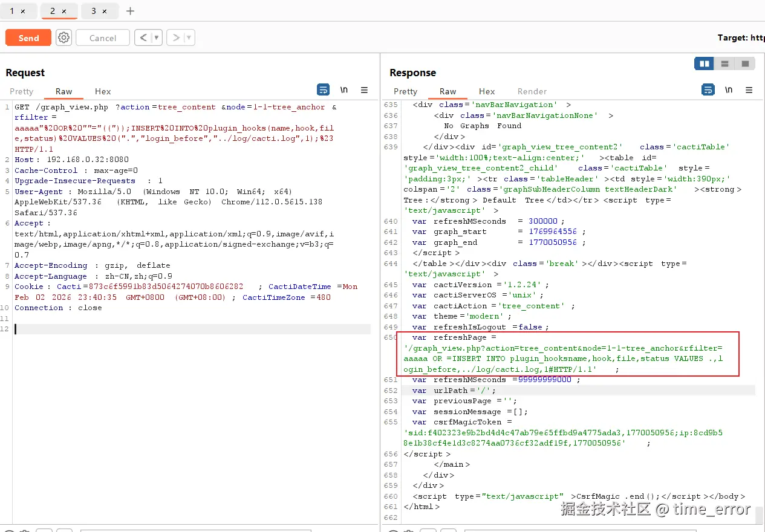Click the var sessionMessage line

pyautogui.click(x=469, y=412)
